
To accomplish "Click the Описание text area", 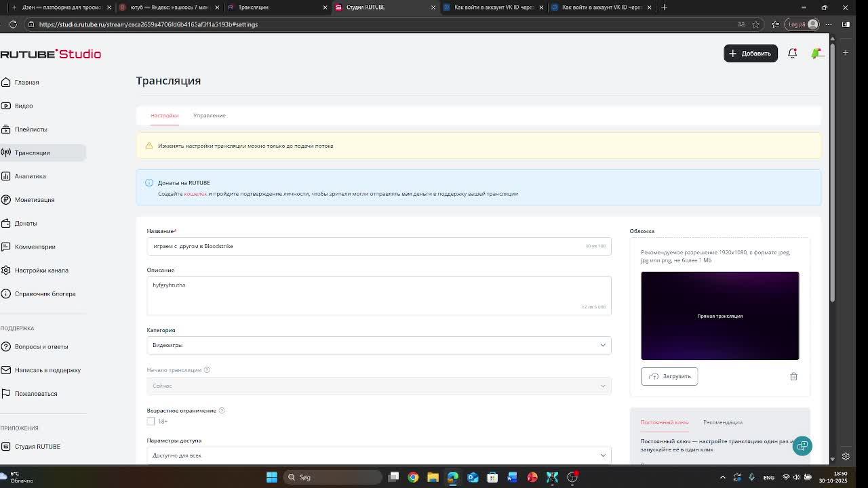I will point(379,295).
